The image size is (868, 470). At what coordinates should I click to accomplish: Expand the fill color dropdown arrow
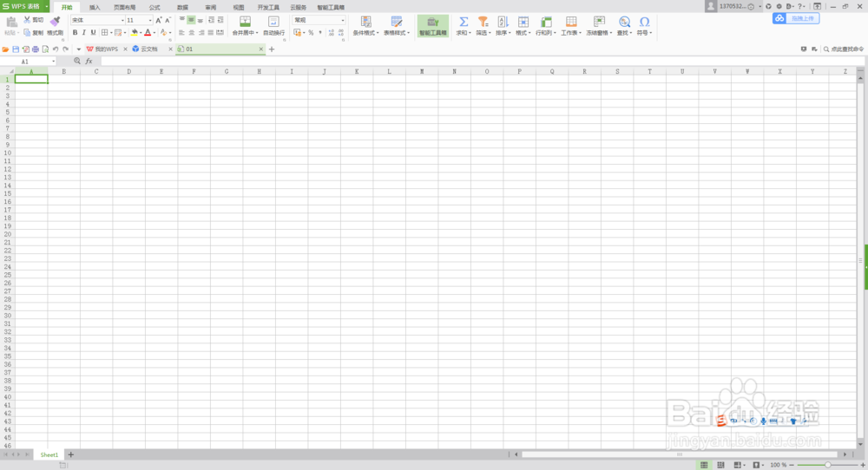point(141,33)
